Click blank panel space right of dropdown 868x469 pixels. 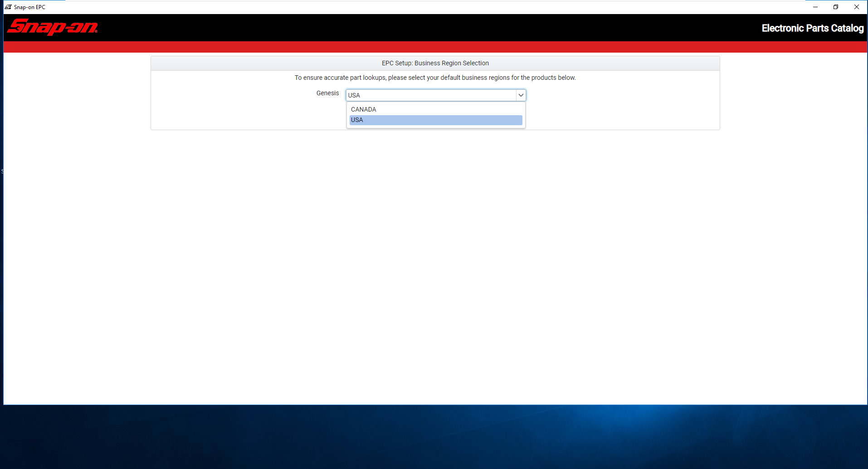(x=621, y=107)
